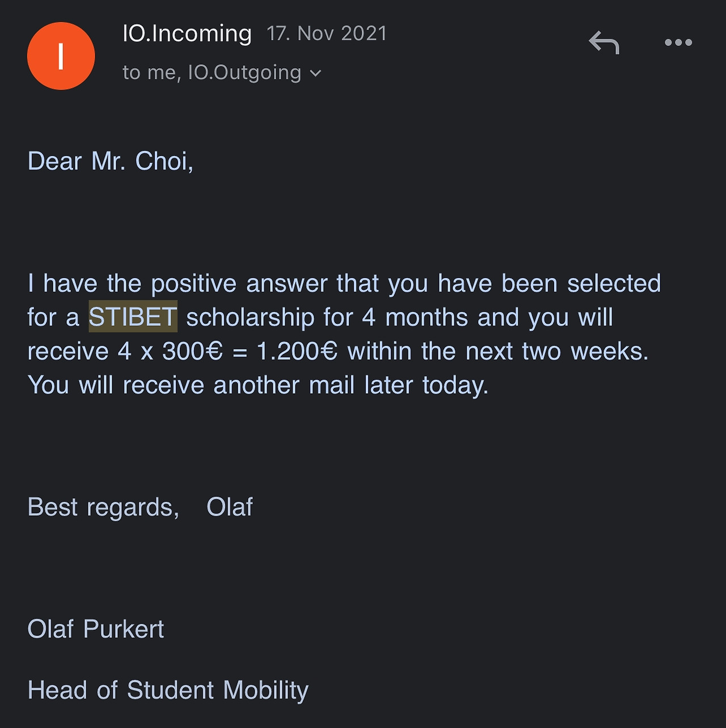The width and height of the screenshot is (726, 728).
Task: Click the "Head of Student Mobility" title
Action: [x=168, y=690]
